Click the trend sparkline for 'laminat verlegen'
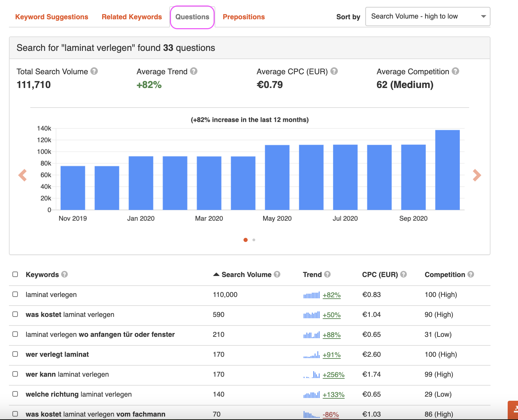Screen dimensions: 518x420 312,295
